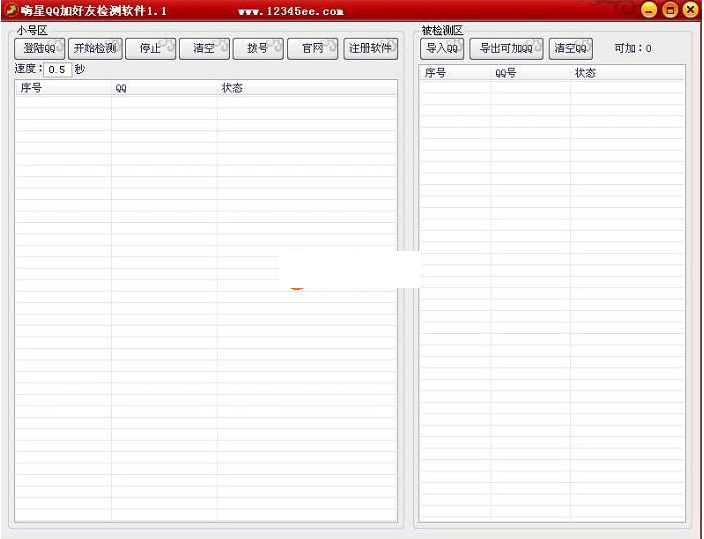
Task: Click the 登陆QQ button
Action: [x=39, y=49]
